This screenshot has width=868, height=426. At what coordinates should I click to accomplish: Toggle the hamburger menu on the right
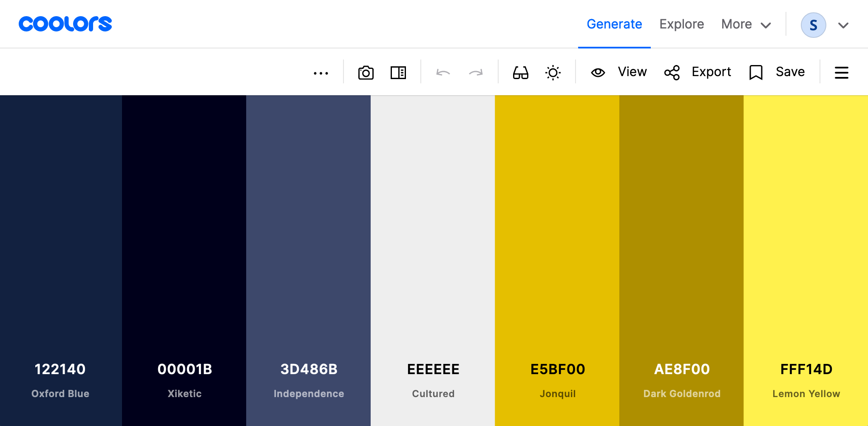(x=841, y=72)
